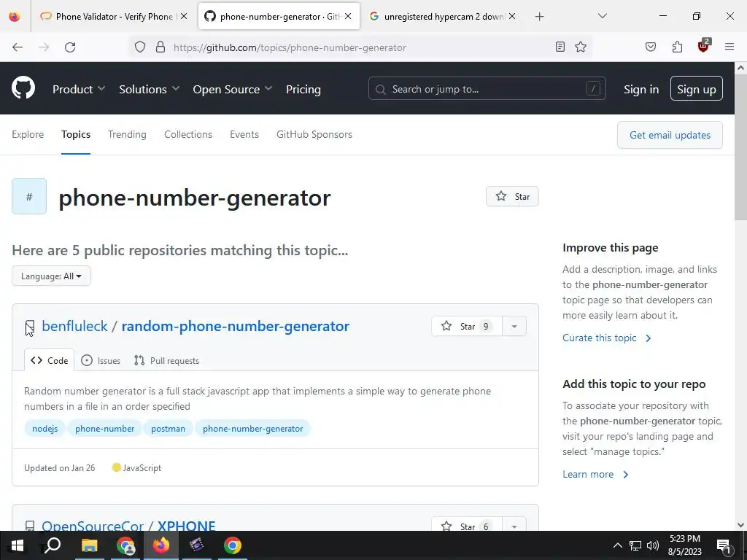Open the video editor taskbar icon

click(x=196, y=545)
